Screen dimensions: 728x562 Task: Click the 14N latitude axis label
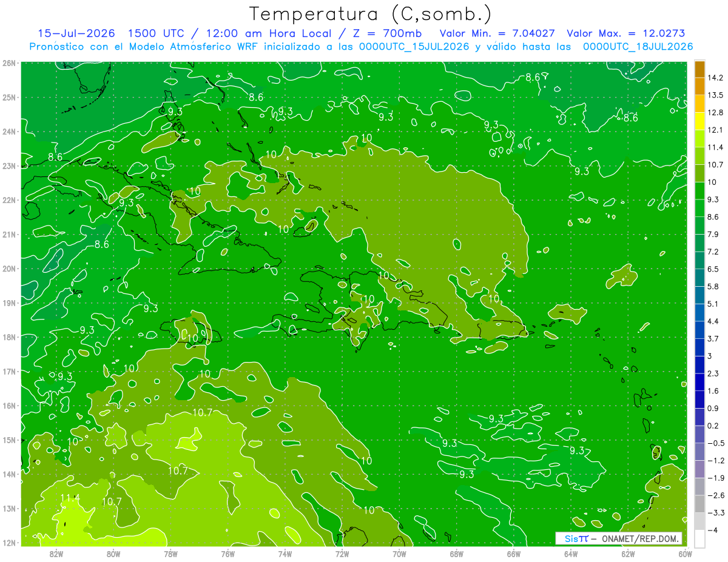coord(8,474)
